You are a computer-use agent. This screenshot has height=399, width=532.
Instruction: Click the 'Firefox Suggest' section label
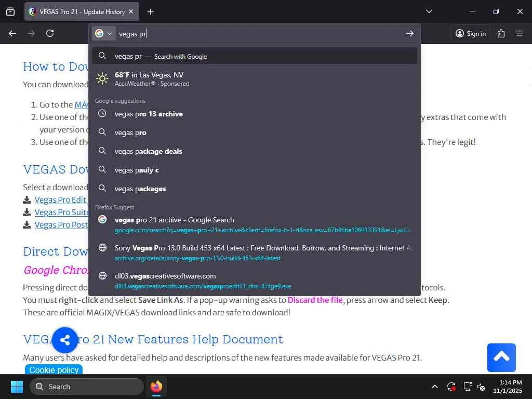coord(114,207)
